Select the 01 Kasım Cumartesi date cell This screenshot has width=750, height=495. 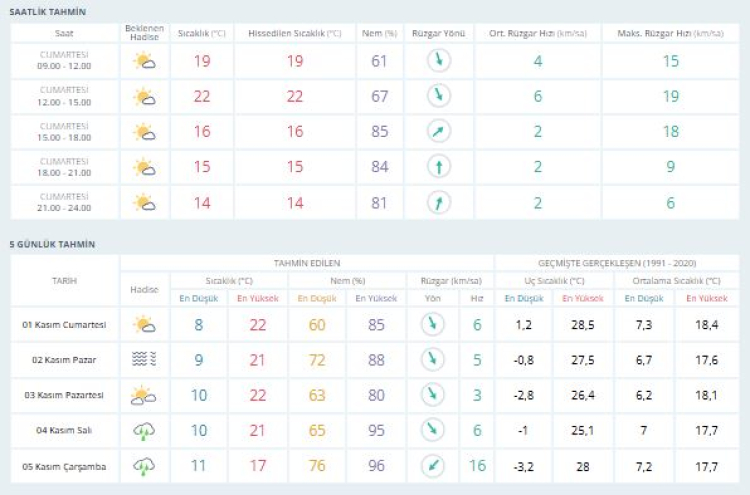[x=64, y=323]
